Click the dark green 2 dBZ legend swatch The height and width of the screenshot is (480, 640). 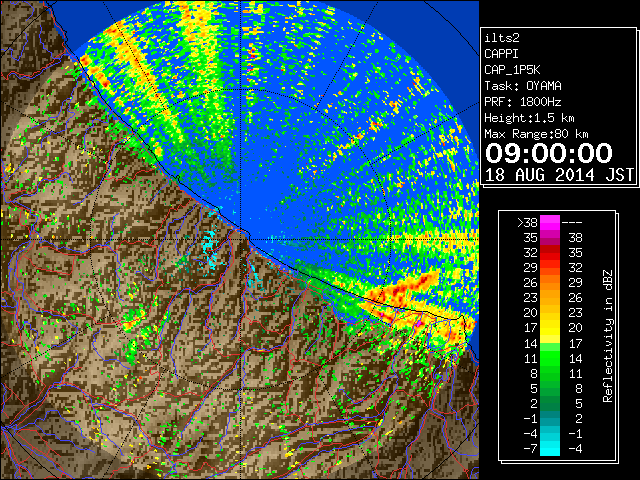tap(550, 403)
